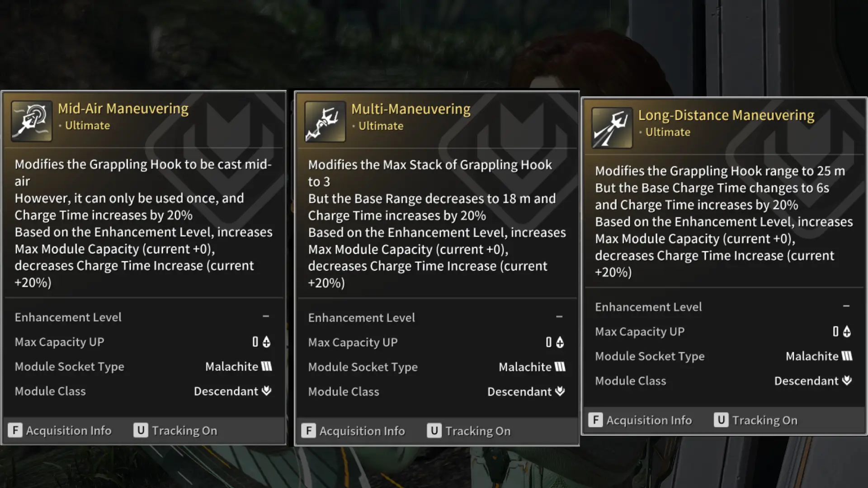Click the Long-Distance Maneuvering description text
Viewport: 868px width, 488px height.
click(x=723, y=221)
